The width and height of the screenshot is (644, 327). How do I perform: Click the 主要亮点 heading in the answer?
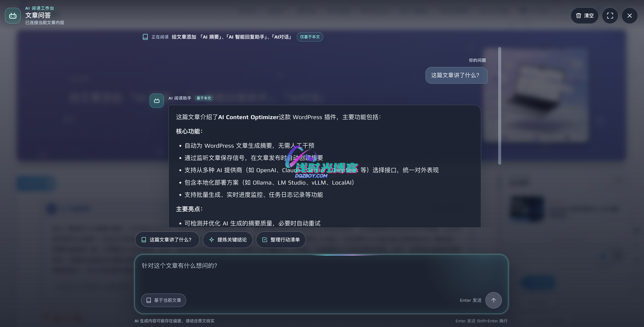coord(189,209)
